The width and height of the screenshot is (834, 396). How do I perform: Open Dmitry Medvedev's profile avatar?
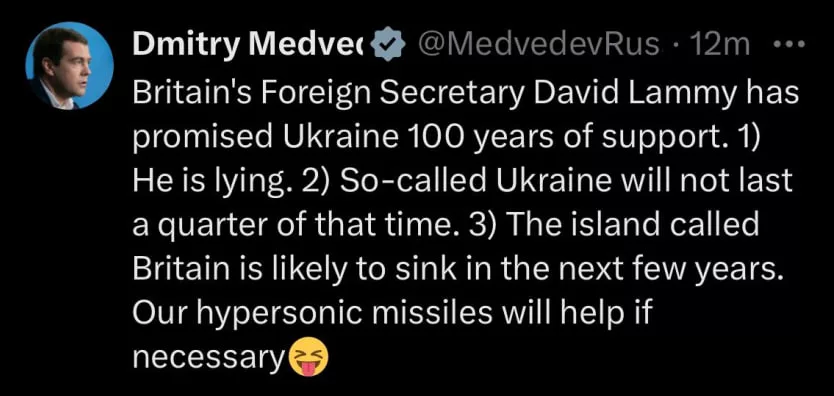point(69,65)
